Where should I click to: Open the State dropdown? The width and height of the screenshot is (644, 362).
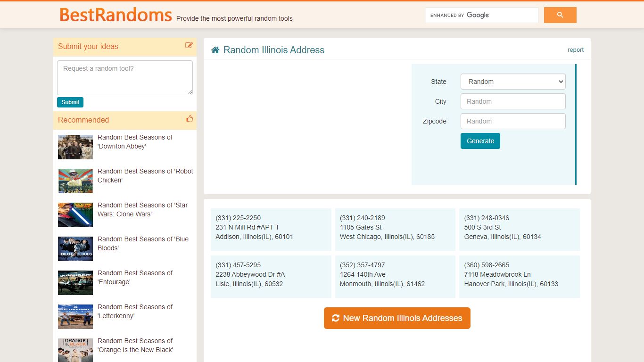pyautogui.click(x=513, y=82)
